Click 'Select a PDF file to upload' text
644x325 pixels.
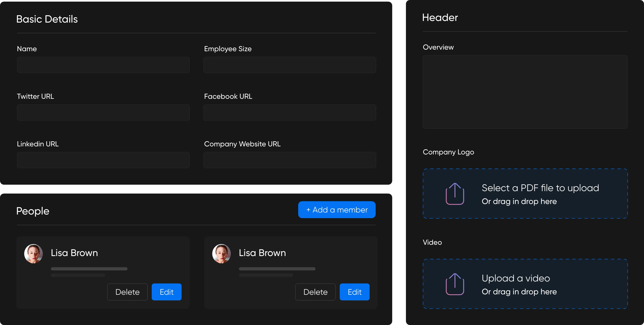click(540, 188)
